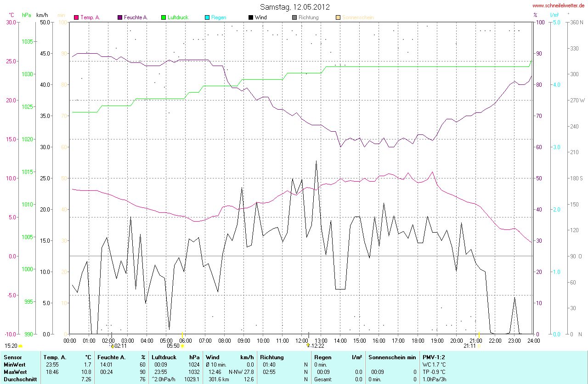
Task: Click the max wind time 12:46
Action: 215,372
